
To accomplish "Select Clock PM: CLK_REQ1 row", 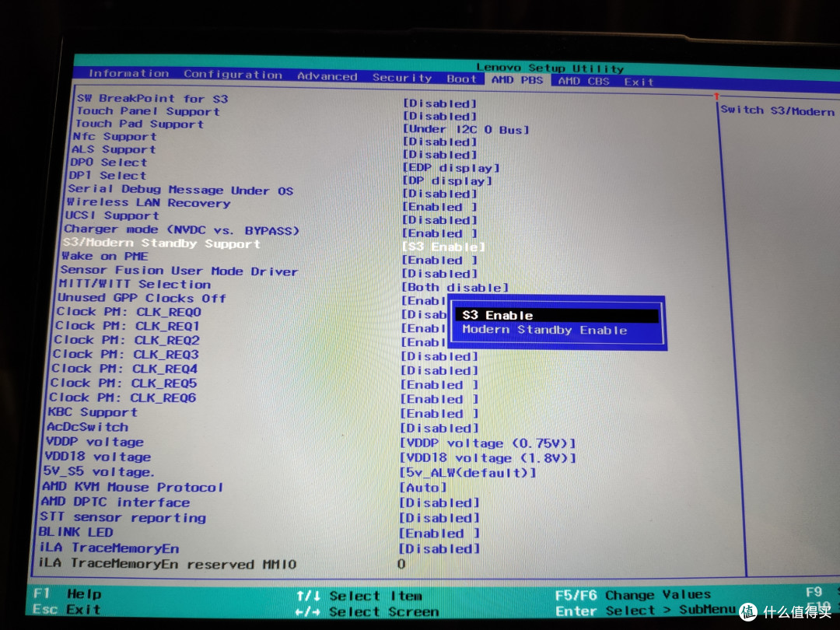I will coord(127,326).
